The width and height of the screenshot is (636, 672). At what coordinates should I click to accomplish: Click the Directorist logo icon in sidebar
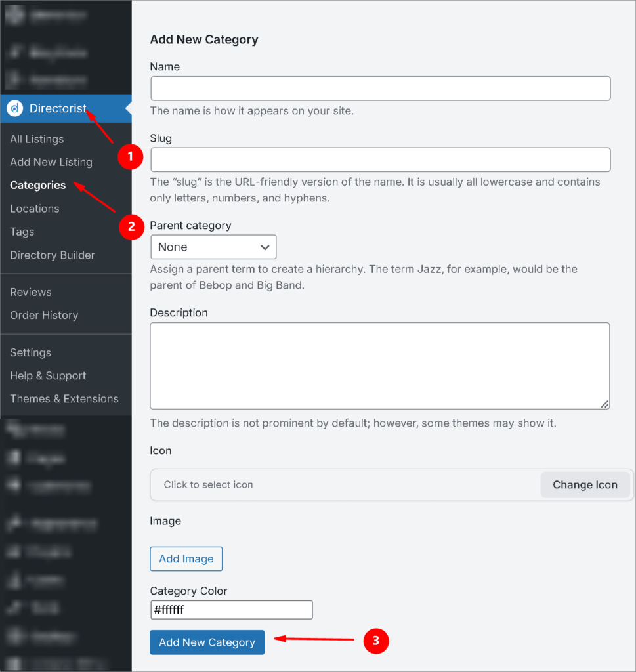coord(15,109)
